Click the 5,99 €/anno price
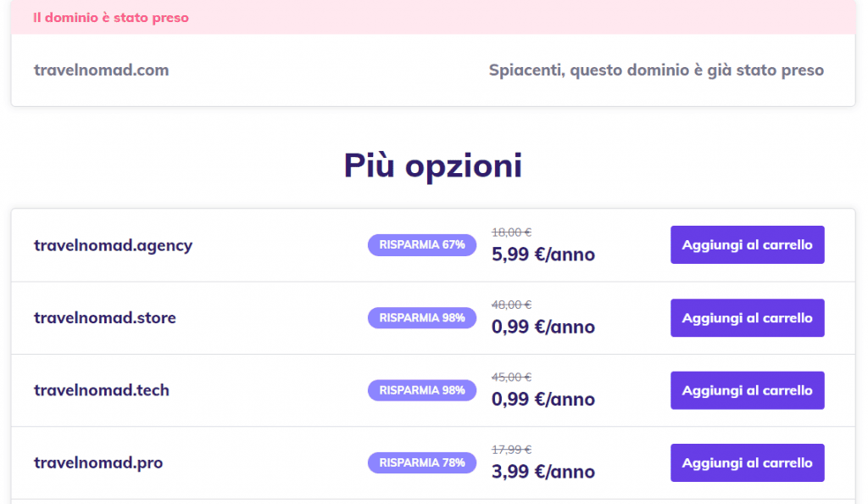Image resolution: width=868 pixels, height=504 pixels. tap(542, 255)
